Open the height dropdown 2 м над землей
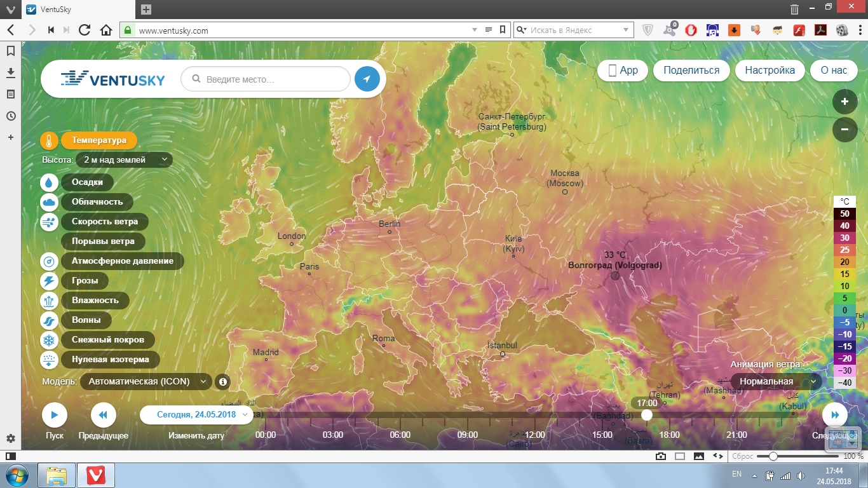 click(x=124, y=160)
